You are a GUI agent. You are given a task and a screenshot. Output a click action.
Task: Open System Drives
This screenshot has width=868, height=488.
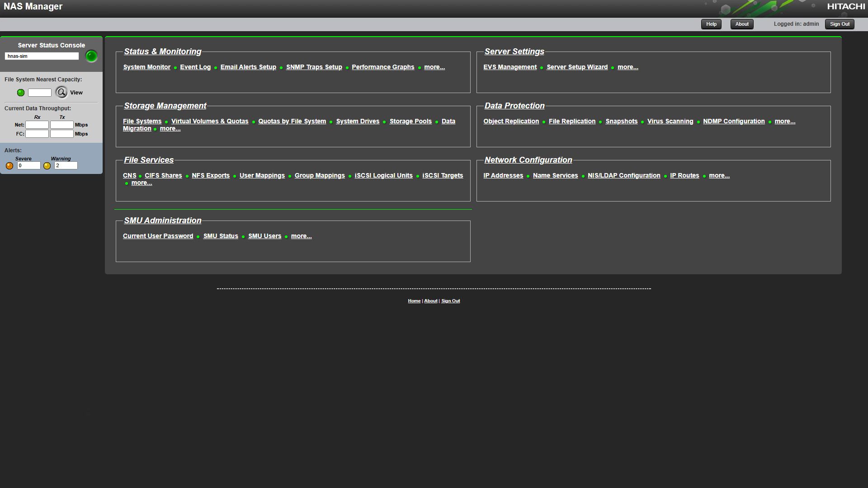click(358, 121)
